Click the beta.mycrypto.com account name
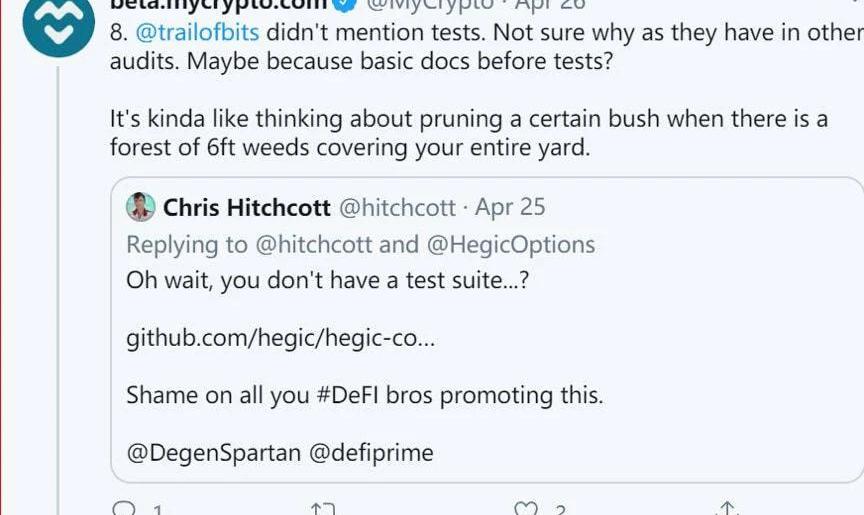This screenshot has height=515, width=864. (x=220, y=6)
